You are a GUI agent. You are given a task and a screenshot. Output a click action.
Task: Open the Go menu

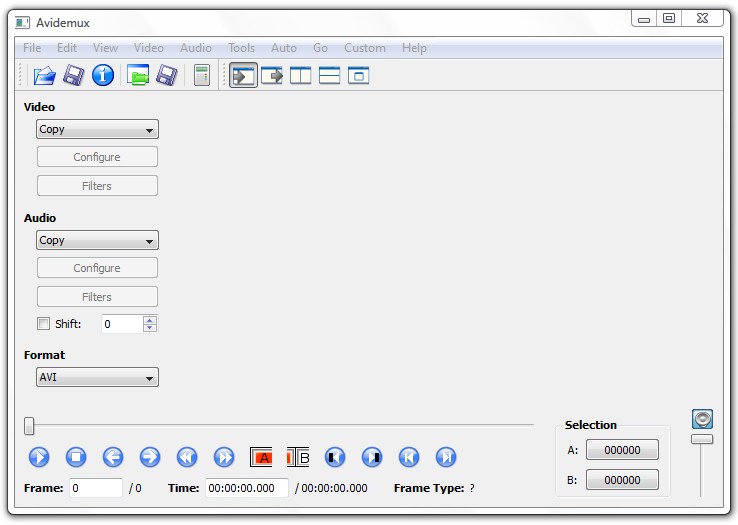tap(321, 48)
